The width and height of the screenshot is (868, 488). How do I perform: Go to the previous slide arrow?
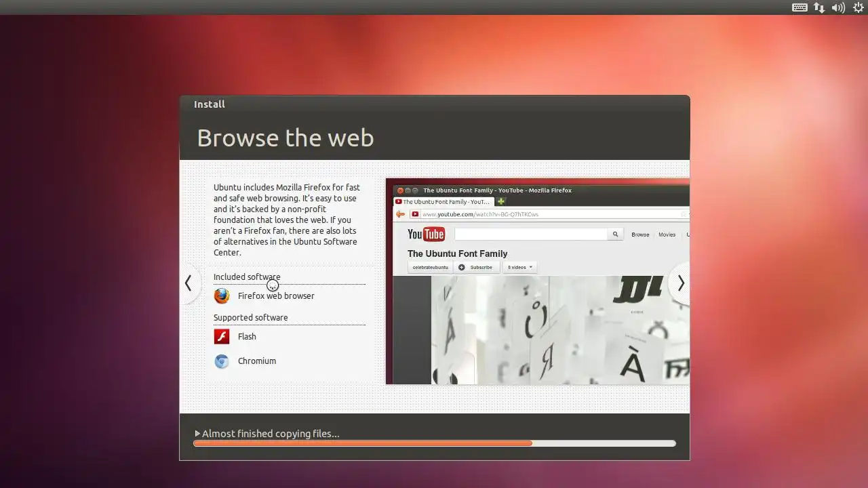click(x=189, y=283)
